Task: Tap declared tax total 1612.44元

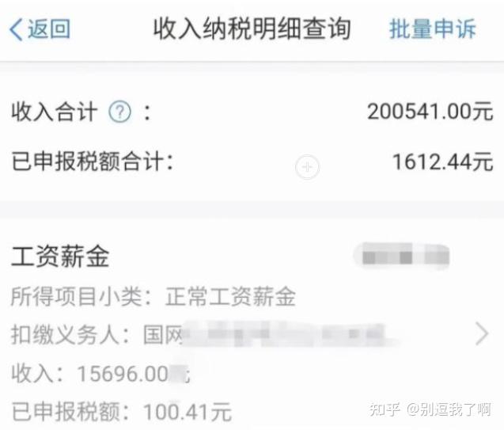Action: click(x=442, y=162)
